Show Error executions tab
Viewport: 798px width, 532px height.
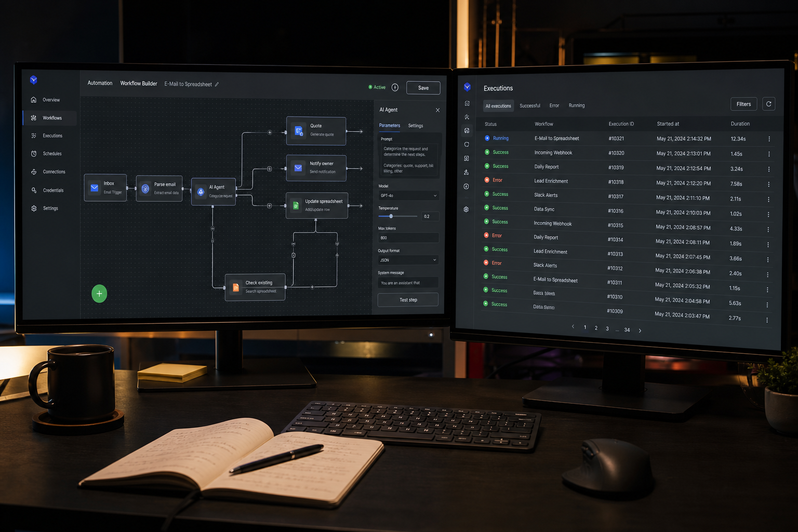pos(554,105)
